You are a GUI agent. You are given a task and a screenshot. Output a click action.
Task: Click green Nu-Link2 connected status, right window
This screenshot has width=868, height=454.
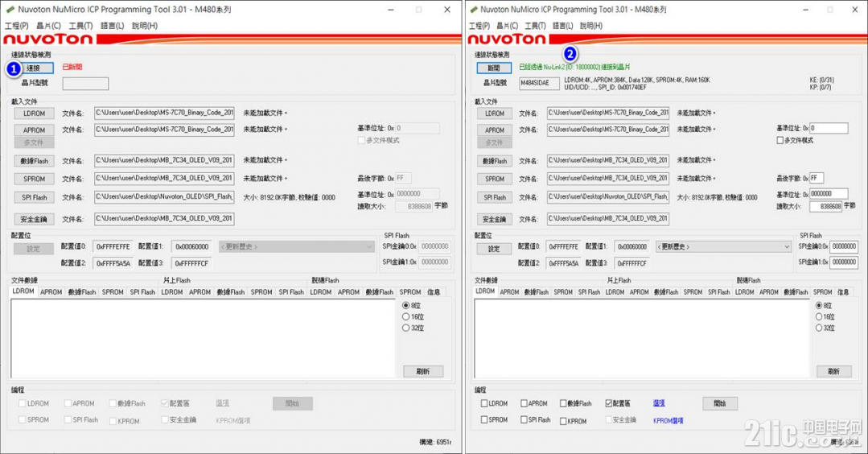(x=574, y=67)
